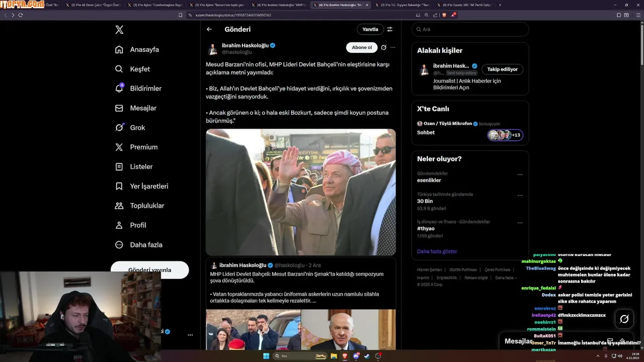The height and width of the screenshot is (362, 644).
Task: Open Topluluklar communities
Action: (x=139, y=206)
